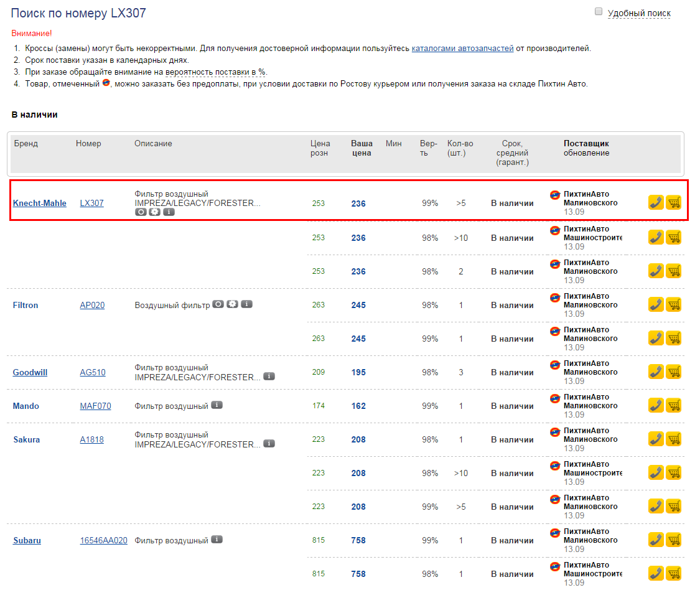Open info icon for Sakura A1818

click(x=269, y=444)
